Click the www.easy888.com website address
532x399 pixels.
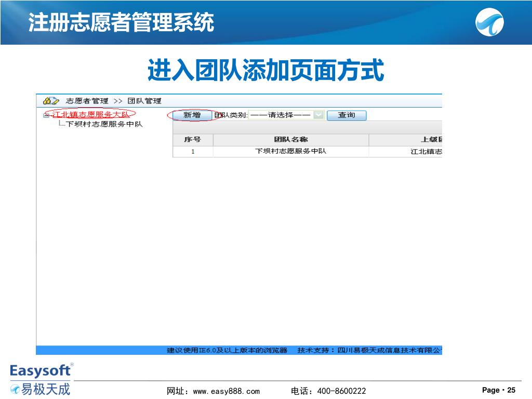(226, 391)
